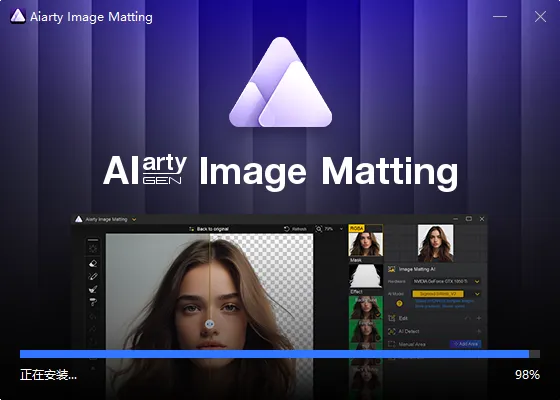
Task: Open the AI Model dropdown arrow
Action: (x=477, y=294)
